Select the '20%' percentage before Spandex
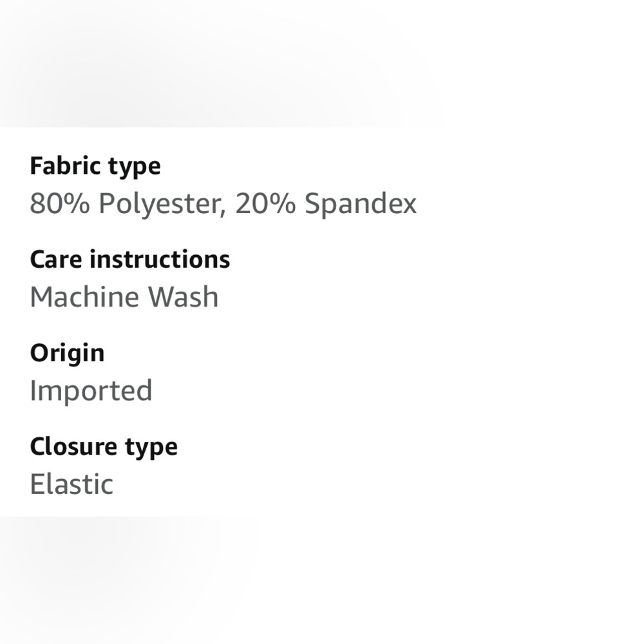 (265, 204)
